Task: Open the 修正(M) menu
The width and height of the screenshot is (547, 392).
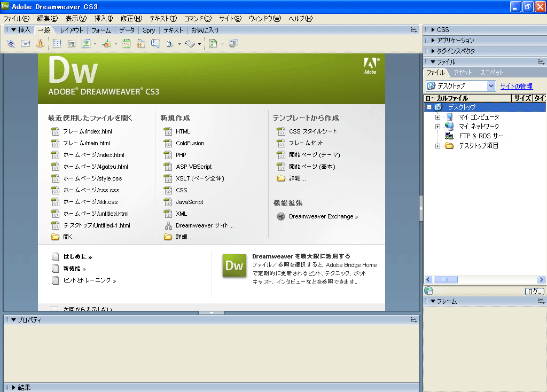Action: point(131,19)
